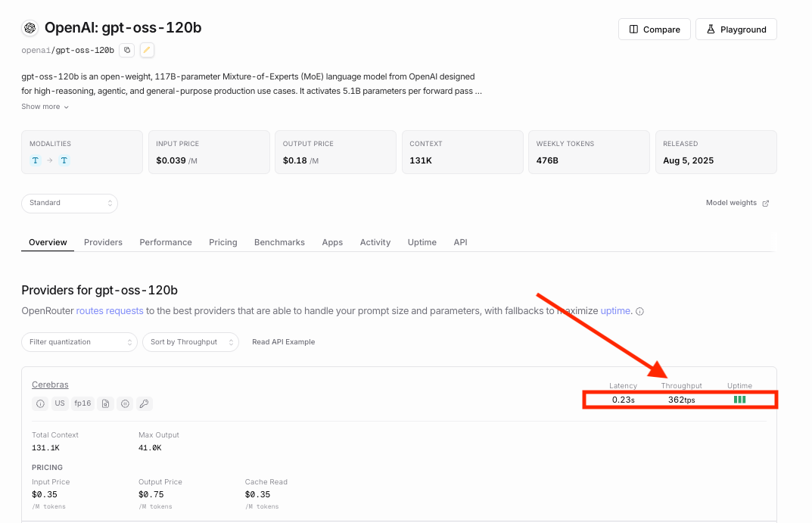Image resolution: width=812 pixels, height=523 pixels.
Task: Click Read API Example
Action: click(x=283, y=342)
